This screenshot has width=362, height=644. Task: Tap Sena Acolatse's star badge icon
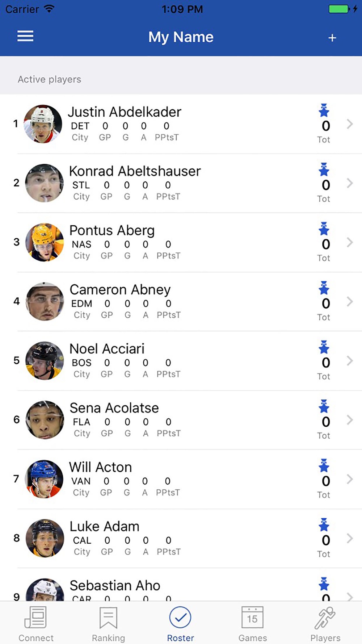324,406
